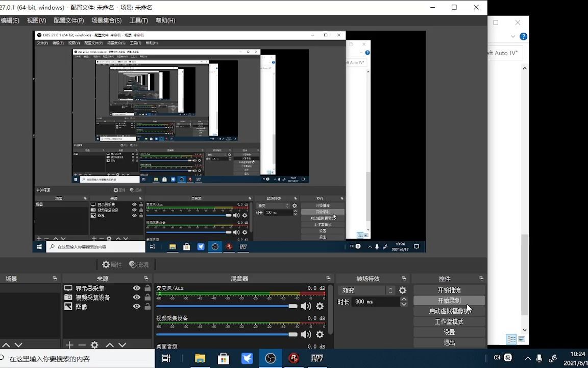Image resolution: width=588 pixels, height=368 pixels.
Task: Move source up with the up-arrow icon
Action: pyautogui.click(x=109, y=344)
